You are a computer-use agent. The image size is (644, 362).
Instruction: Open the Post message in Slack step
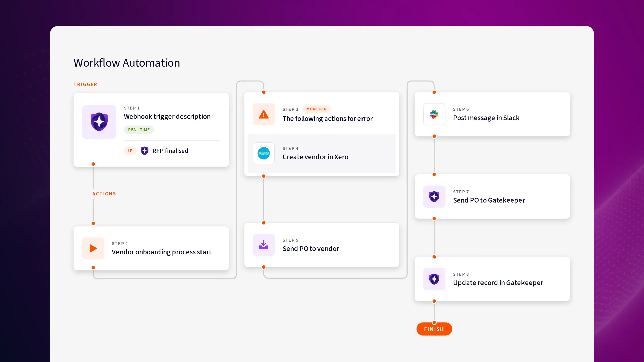click(492, 114)
